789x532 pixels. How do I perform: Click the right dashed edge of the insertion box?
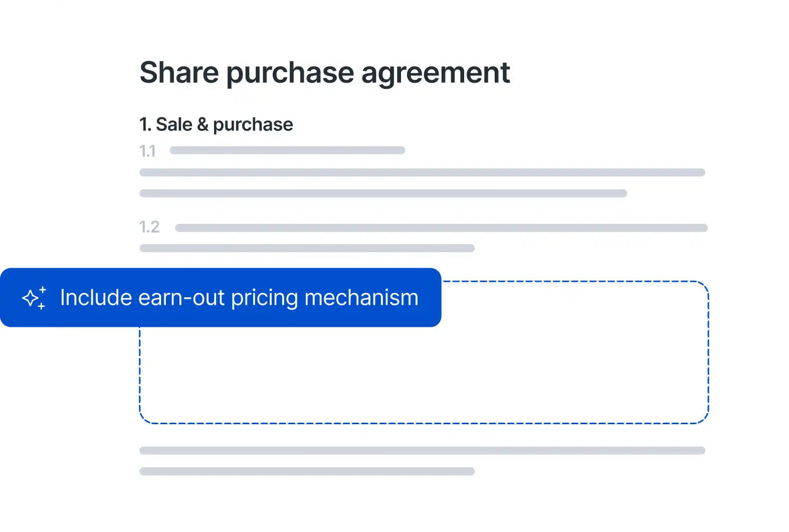click(x=708, y=352)
